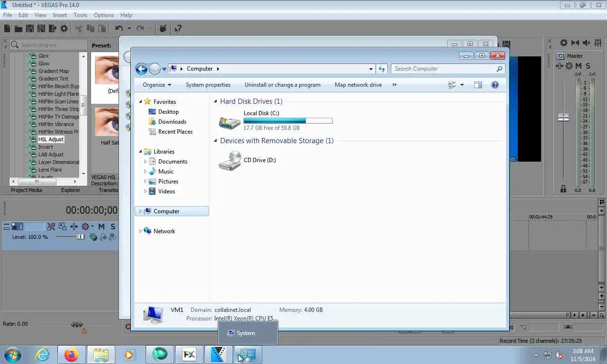Click the System taskbar thumbnail label
The width and height of the screenshot is (607, 364).
point(246,333)
